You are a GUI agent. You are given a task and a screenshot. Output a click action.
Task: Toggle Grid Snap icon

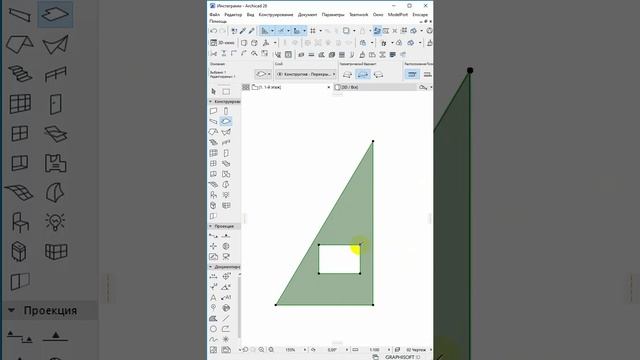313,31
